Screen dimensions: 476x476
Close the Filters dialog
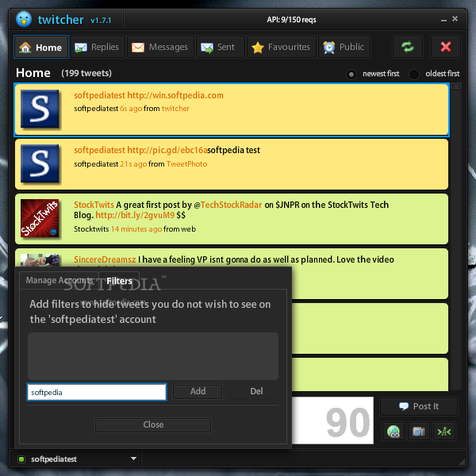coord(153,424)
